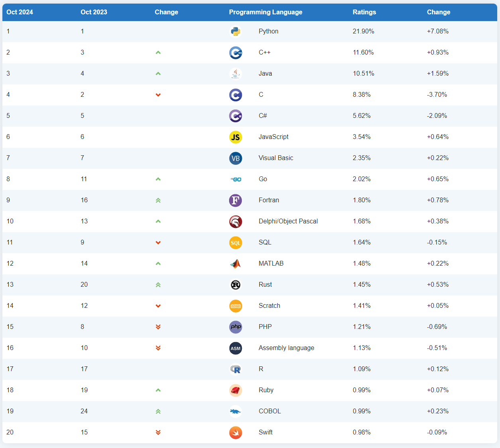Screen dimensions: 500x448
Task: Click the Java coffee cup icon
Action: coord(235,74)
